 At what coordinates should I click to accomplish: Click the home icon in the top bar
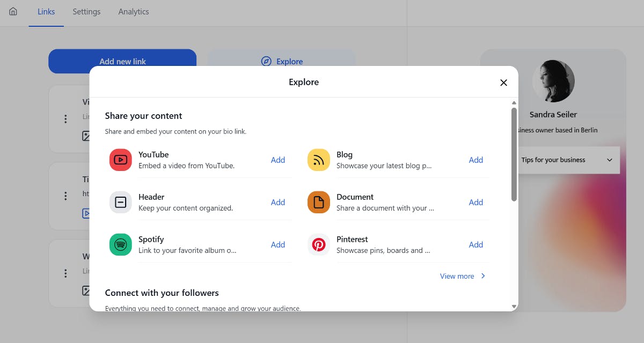pos(13,11)
